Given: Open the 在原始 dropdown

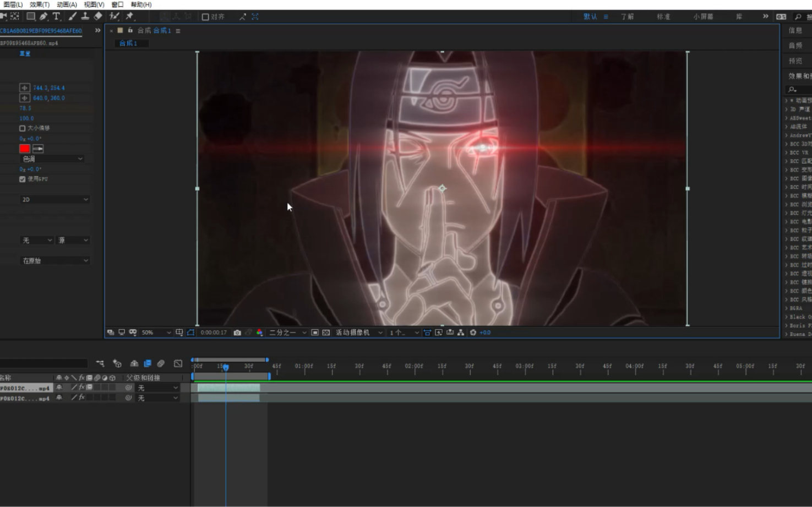Looking at the screenshot, I should pyautogui.click(x=55, y=260).
